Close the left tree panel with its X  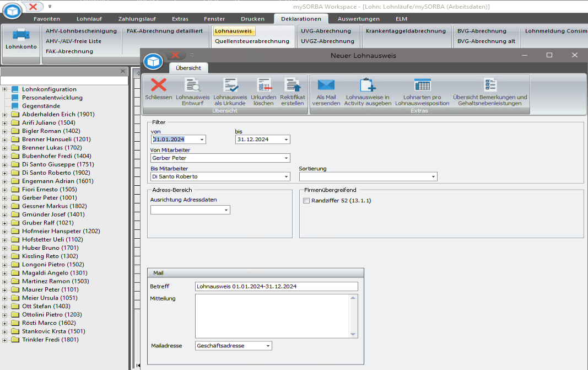pos(123,71)
